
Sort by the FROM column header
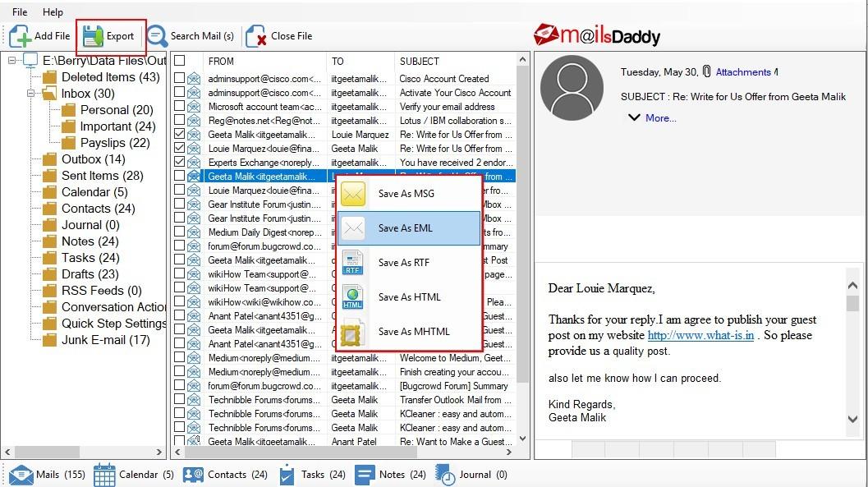click(x=265, y=61)
